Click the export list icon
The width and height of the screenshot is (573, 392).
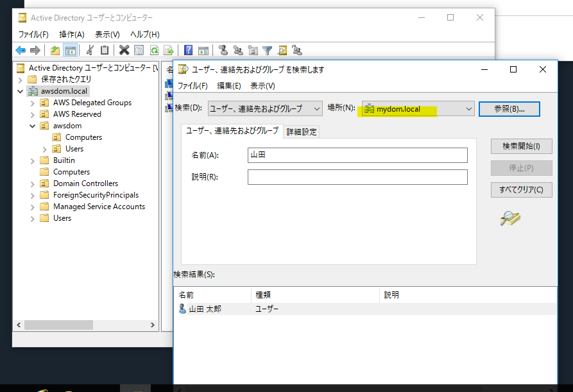tap(169, 50)
